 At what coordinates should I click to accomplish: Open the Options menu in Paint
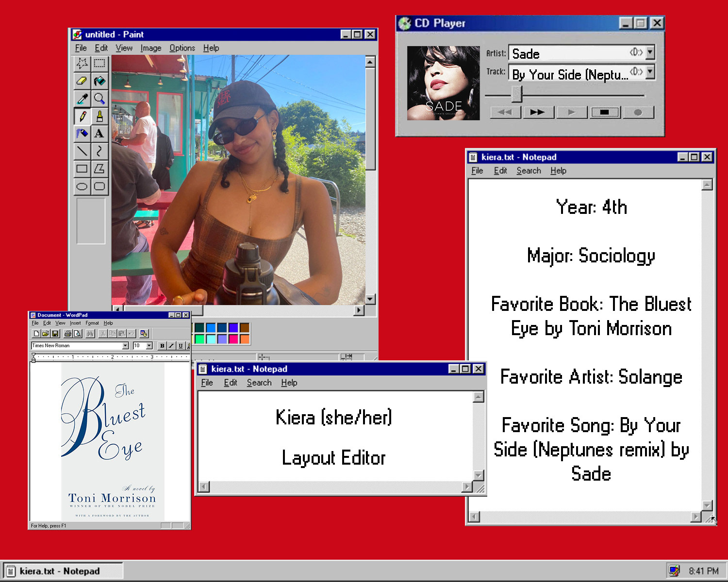tap(182, 48)
